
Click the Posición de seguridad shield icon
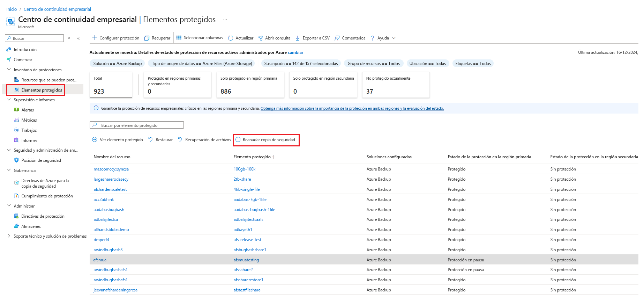coord(16,160)
